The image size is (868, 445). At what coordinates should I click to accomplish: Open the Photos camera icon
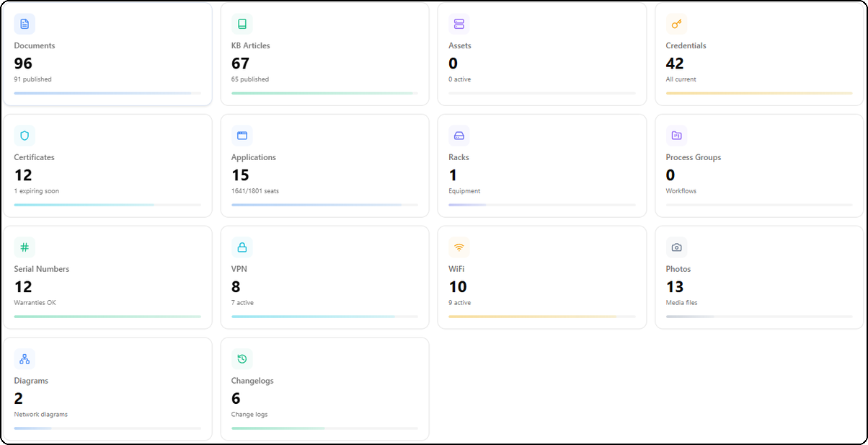point(676,247)
